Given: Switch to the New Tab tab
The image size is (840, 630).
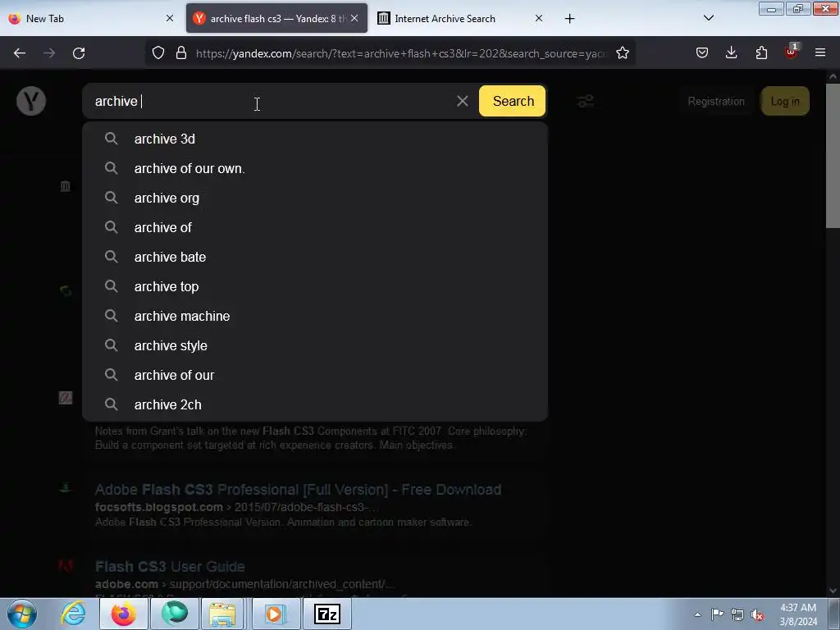Looking at the screenshot, I should point(91,19).
